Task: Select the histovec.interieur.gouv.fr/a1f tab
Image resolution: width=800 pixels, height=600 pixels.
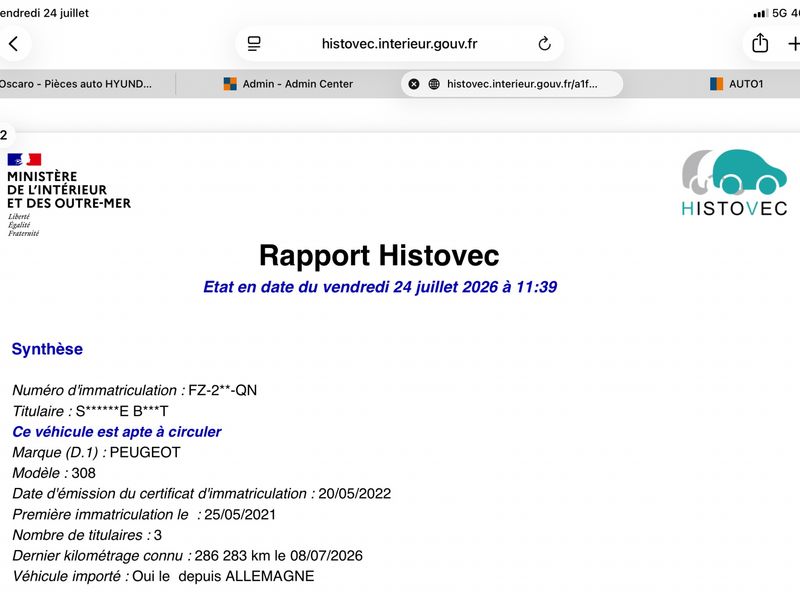Action: [x=512, y=84]
